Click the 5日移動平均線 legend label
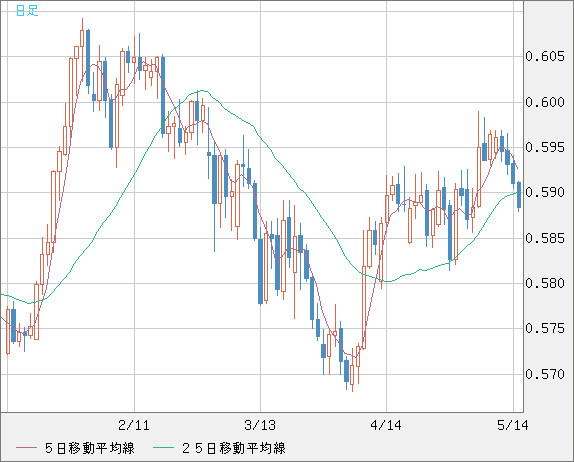This screenshot has height=462, width=574. [x=90, y=448]
